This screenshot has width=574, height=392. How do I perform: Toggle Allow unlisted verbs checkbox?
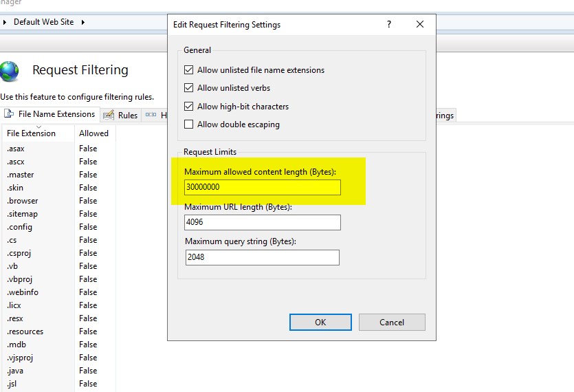pyautogui.click(x=189, y=88)
